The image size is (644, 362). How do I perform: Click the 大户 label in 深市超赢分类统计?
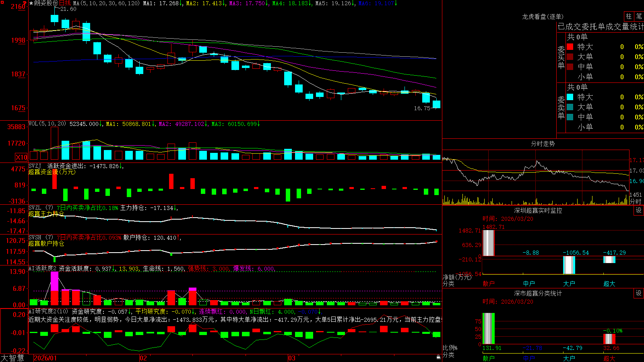569,358
